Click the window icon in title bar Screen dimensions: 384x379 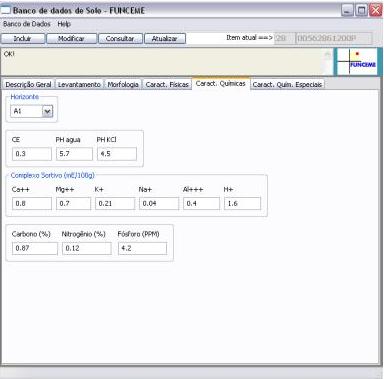click(6, 10)
